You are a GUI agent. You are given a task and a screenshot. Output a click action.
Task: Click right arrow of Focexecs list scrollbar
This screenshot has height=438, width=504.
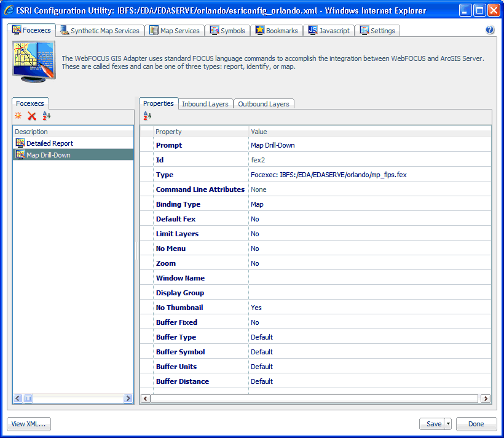[128, 399]
